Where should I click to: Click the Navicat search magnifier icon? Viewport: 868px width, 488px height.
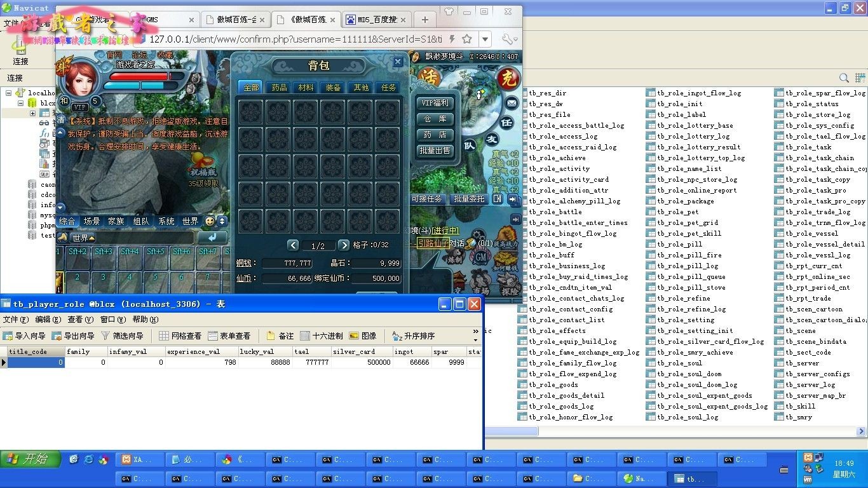tap(844, 78)
